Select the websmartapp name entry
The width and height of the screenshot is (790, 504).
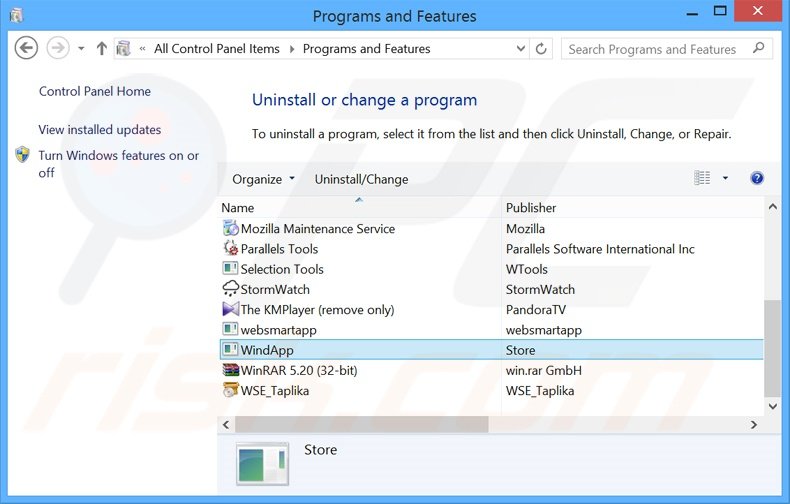click(278, 330)
